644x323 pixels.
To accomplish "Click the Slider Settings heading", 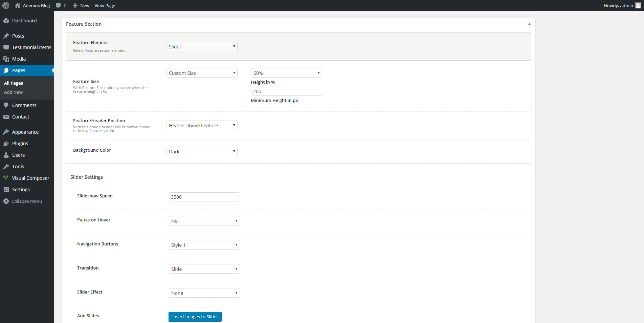I will click(87, 177).
